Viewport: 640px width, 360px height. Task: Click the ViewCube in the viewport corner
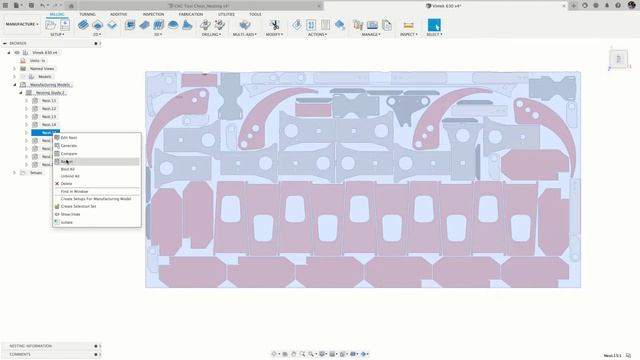(618, 59)
